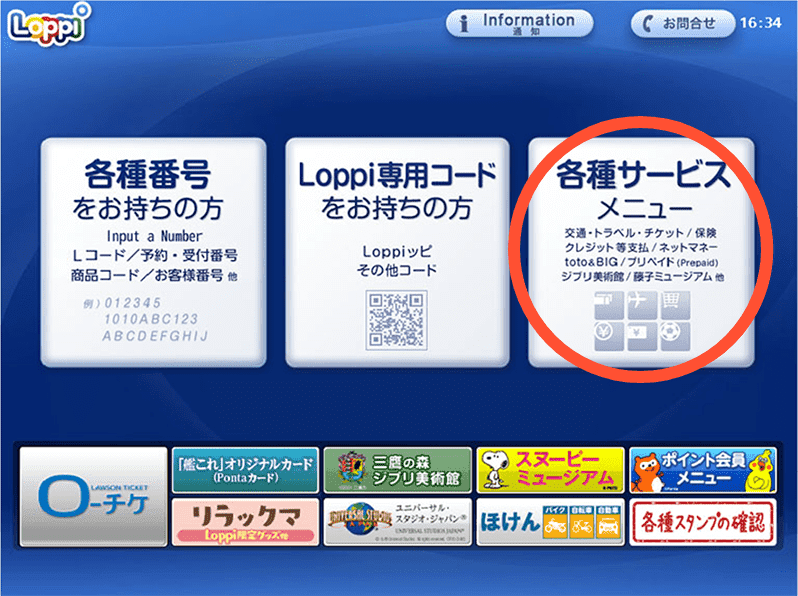Tap the soccer ball toto icon
798x596 pixels.
(675, 336)
